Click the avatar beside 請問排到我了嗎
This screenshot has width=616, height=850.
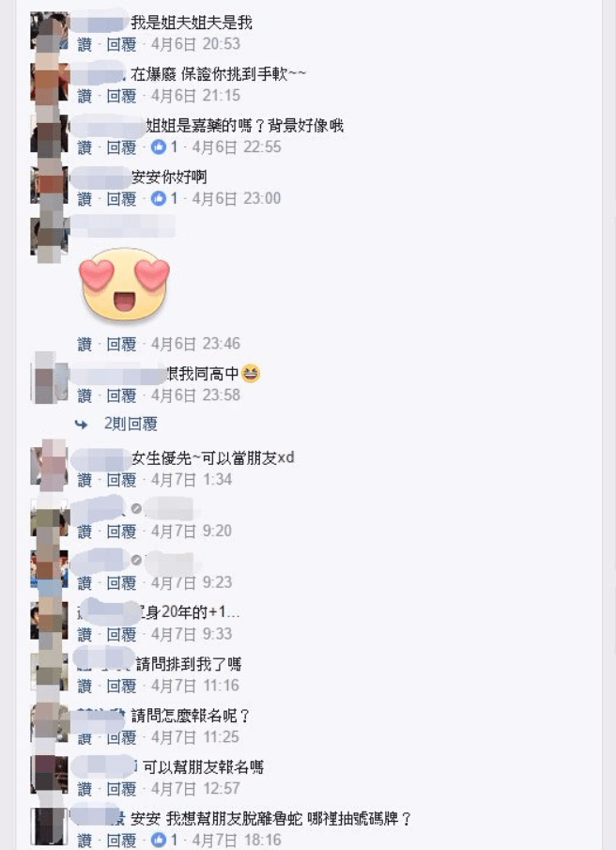pyautogui.click(x=50, y=672)
